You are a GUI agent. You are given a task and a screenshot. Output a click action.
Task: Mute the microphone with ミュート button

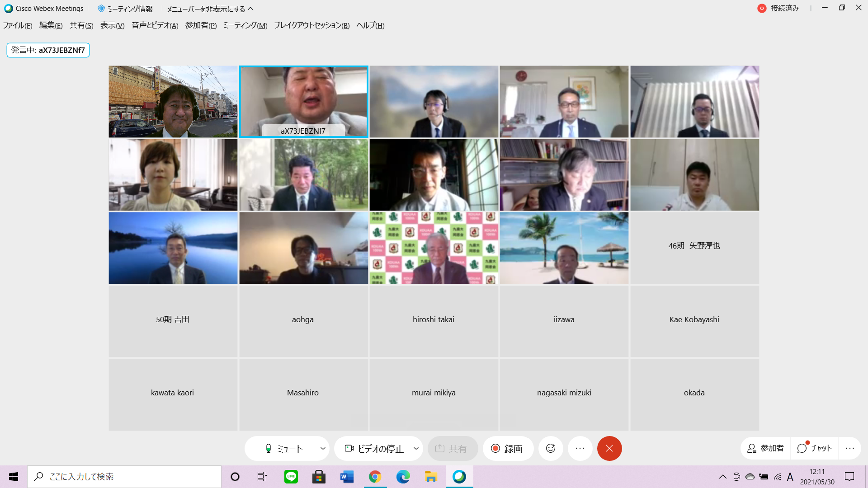pyautogui.click(x=284, y=449)
